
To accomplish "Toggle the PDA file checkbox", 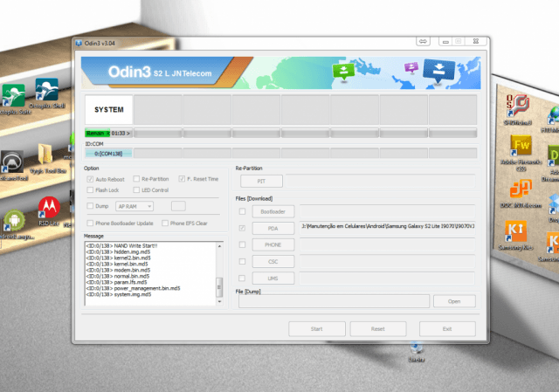I will click(243, 228).
